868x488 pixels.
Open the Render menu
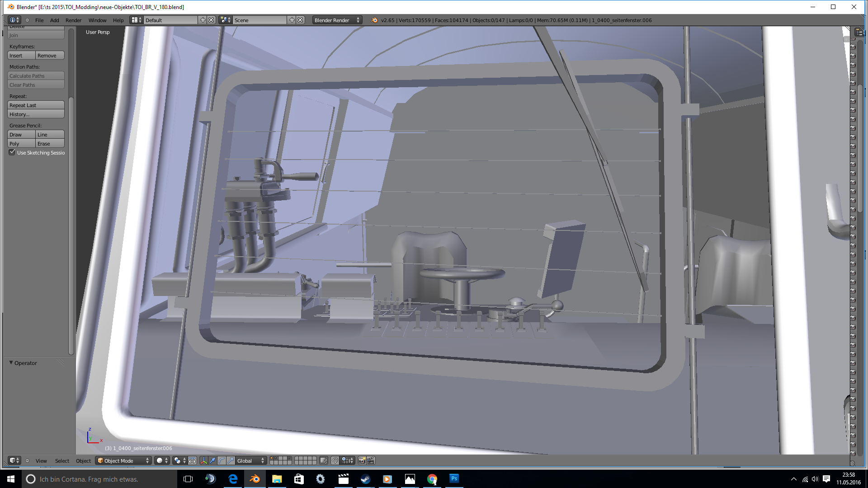(73, 20)
